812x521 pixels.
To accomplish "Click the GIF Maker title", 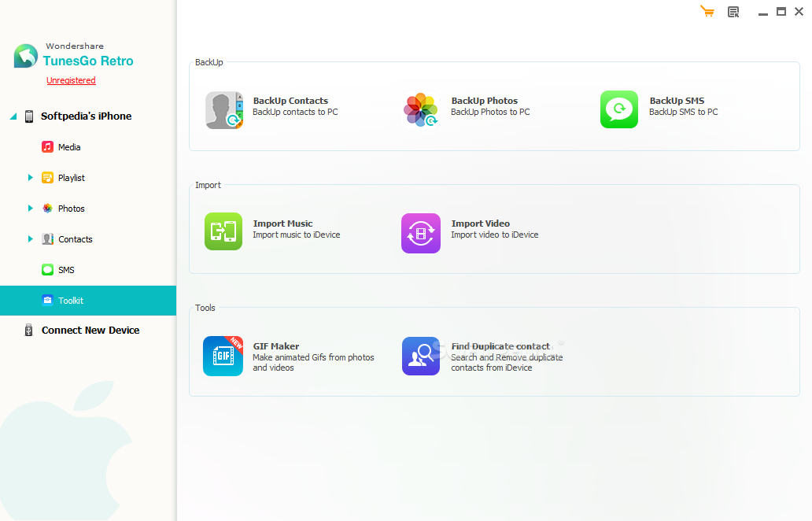I will click(x=276, y=346).
